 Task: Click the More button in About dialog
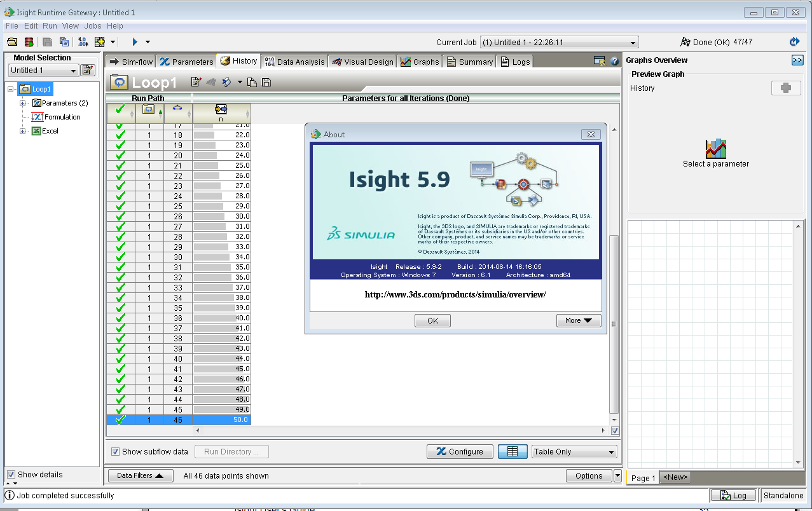[579, 320]
